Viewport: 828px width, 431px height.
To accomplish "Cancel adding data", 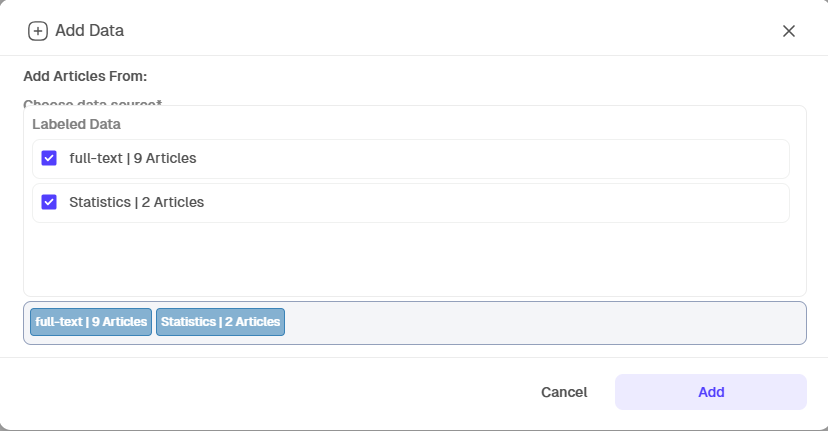I will click(564, 392).
